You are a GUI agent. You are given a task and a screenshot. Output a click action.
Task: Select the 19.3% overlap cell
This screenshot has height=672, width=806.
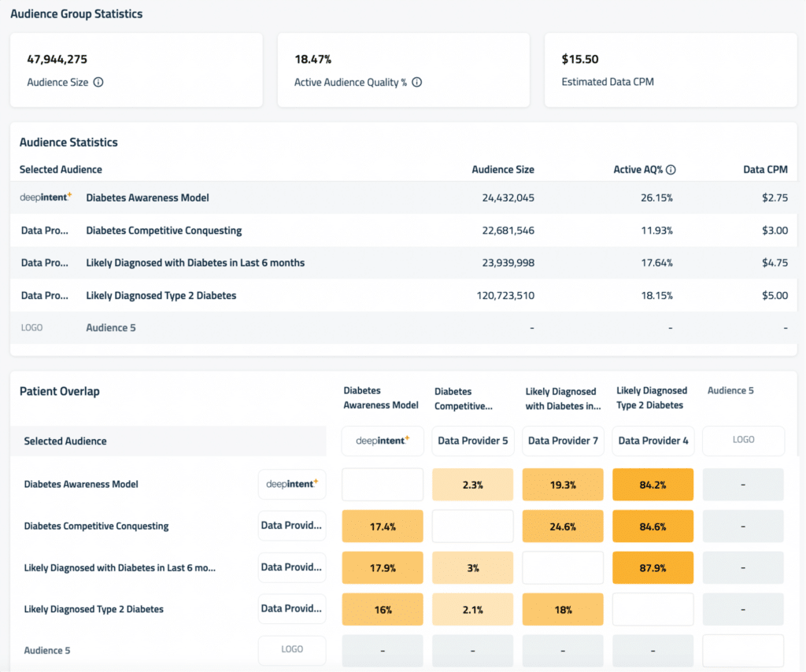click(x=563, y=485)
